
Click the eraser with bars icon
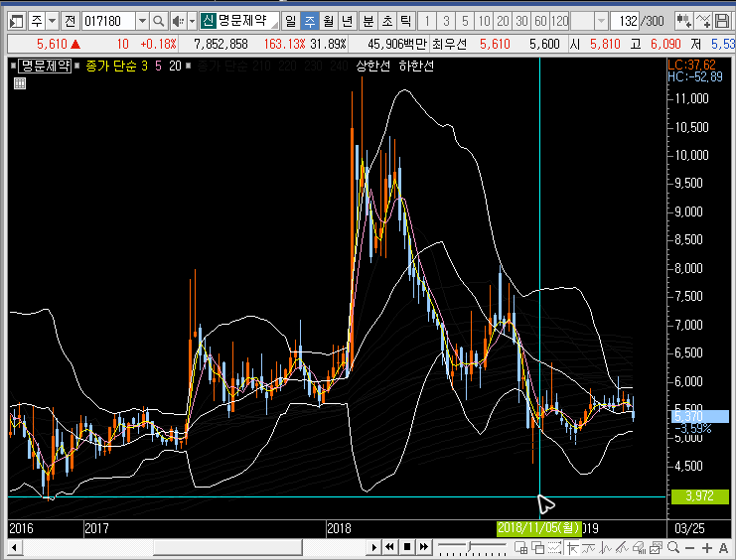point(640,548)
